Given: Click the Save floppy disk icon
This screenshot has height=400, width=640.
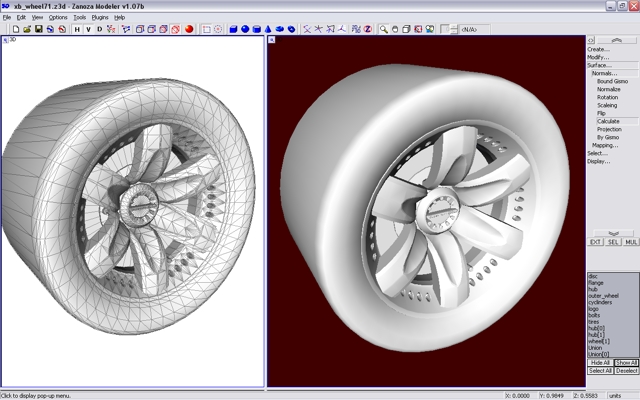Looking at the screenshot, I should tap(38, 29).
